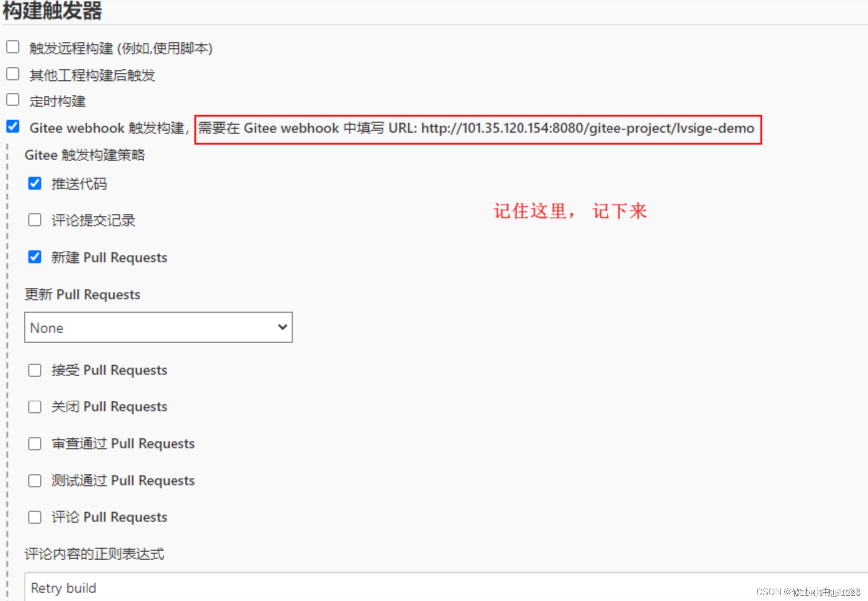
Task: Check the 其他工程构建后触发 option
Action: pyautogui.click(x=13, y=74)
